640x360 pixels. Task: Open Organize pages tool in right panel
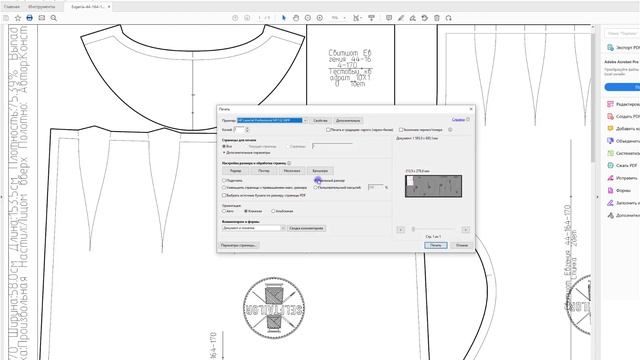pos(623,153)
